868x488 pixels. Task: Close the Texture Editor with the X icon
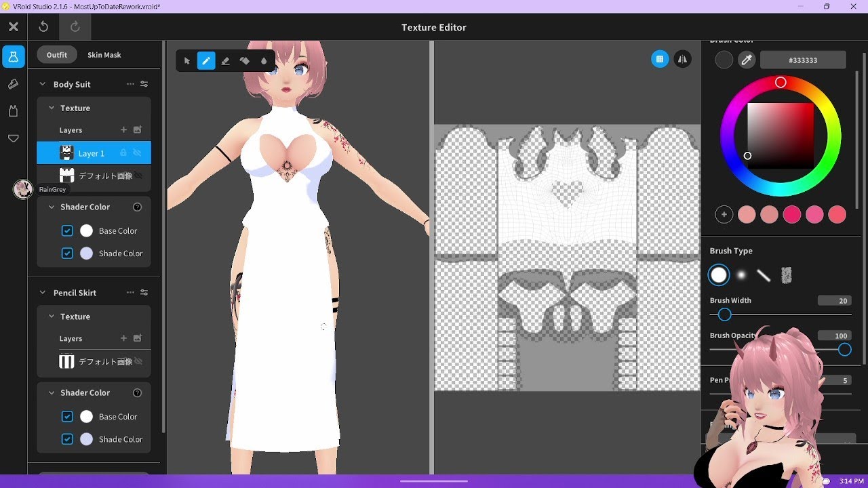(x=13, y=27)
